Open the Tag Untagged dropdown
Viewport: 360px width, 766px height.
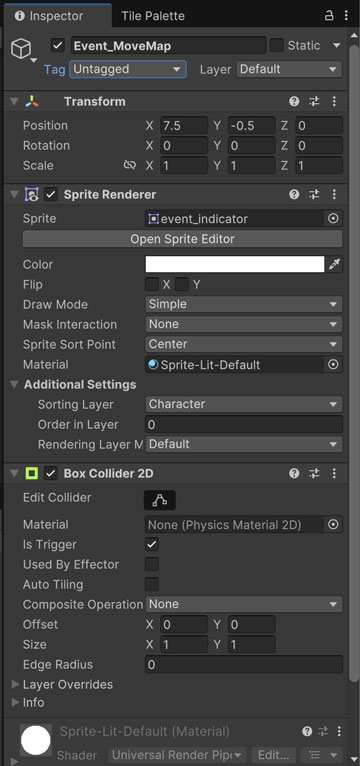pyautogui.click(x=128, y=69)
